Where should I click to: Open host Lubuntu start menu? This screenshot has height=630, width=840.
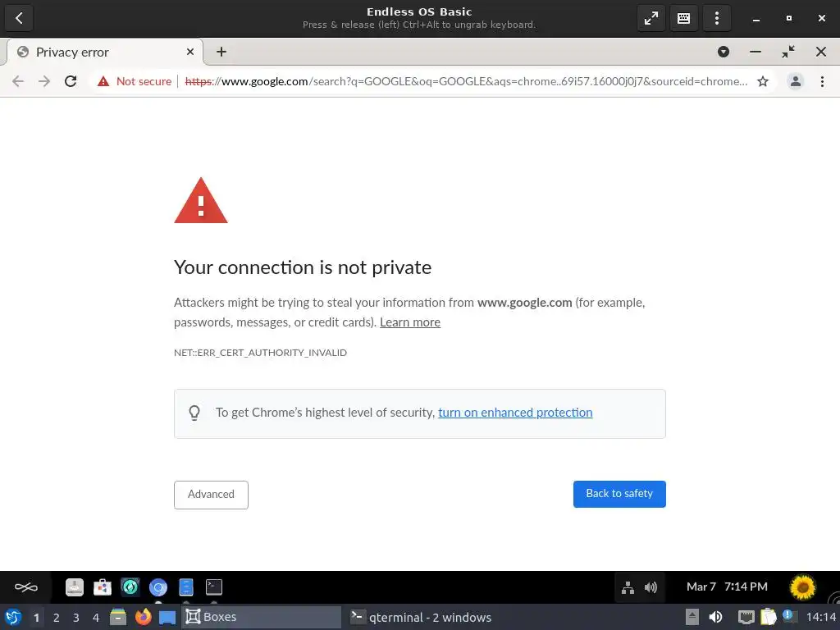tap(13, 618)
